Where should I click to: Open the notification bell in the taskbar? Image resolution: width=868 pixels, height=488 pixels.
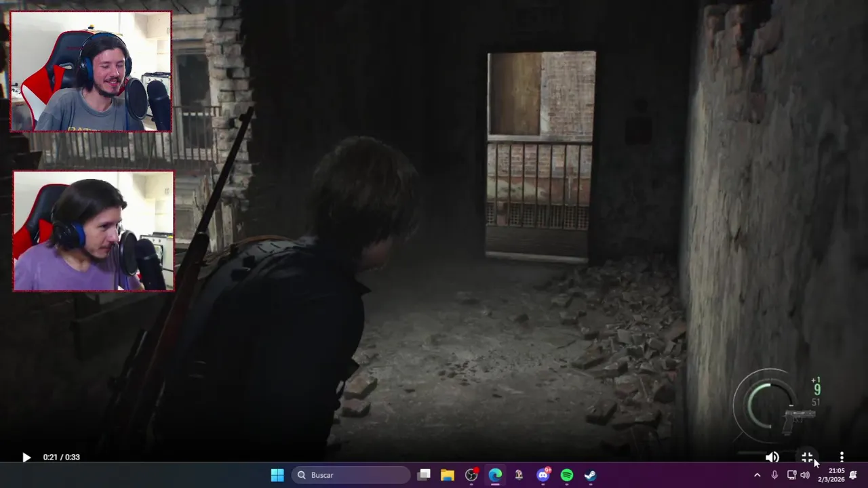click(x=854, y=475)
